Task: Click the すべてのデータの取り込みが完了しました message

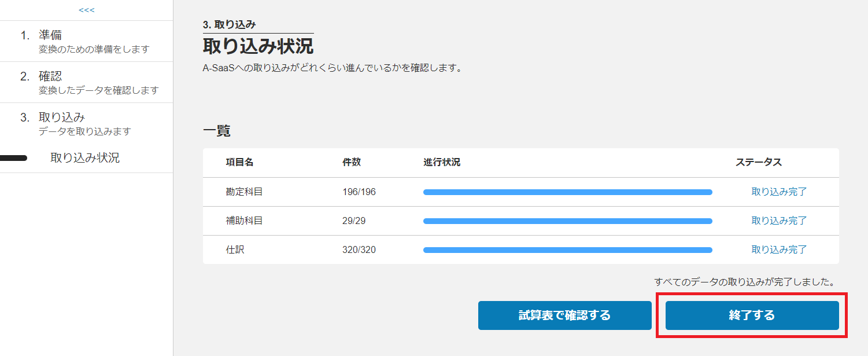Action: (745, 282)
